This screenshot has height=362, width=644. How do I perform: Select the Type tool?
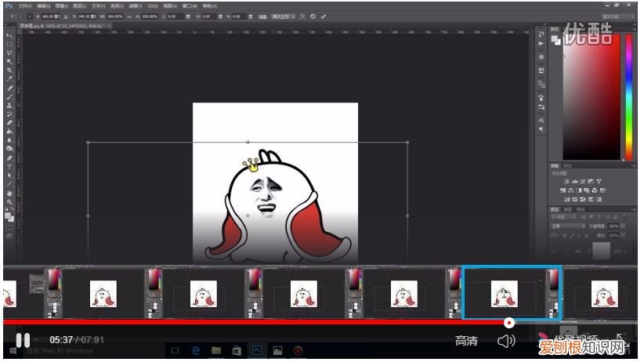(x=9, y=166)
